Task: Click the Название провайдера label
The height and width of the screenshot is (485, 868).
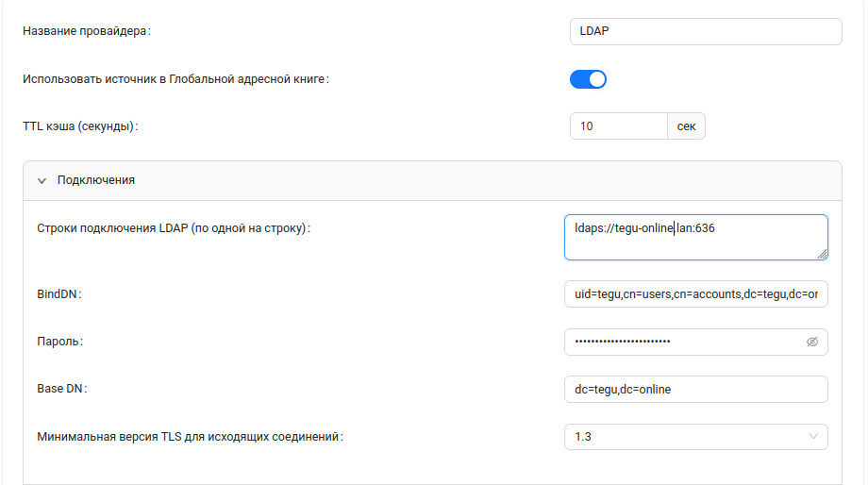Action: 87,31
